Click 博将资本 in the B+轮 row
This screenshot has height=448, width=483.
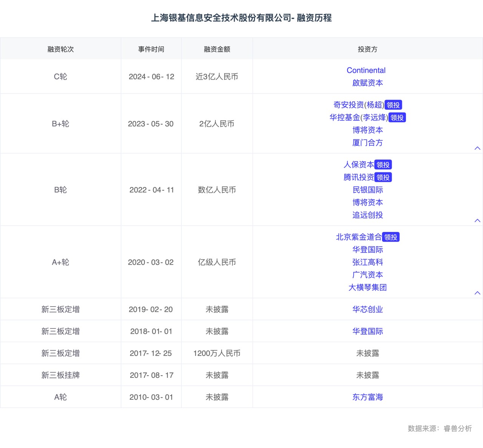click(368, 130)
